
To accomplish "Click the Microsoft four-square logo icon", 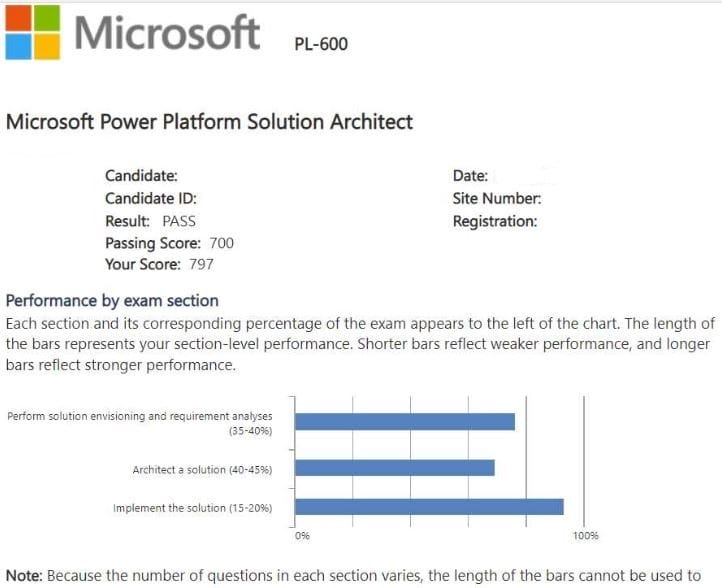I will [x=31, y=31].
